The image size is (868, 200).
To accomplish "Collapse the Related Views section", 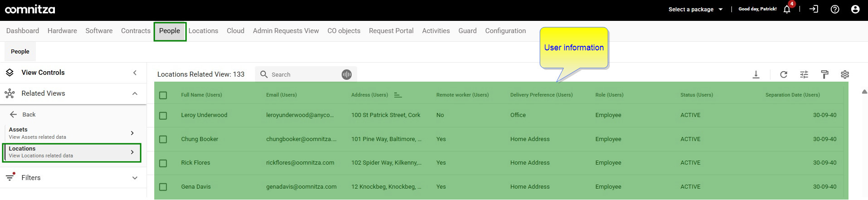I will (x=135, y=93).
